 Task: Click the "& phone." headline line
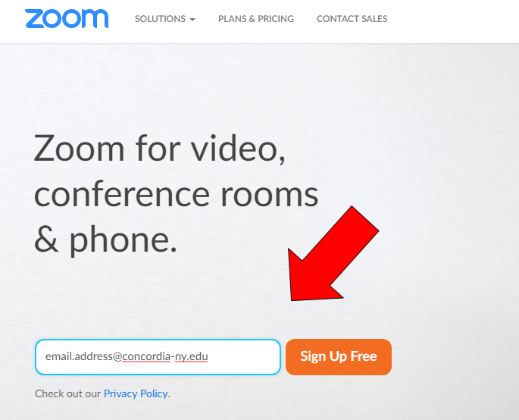coord(105,240)
